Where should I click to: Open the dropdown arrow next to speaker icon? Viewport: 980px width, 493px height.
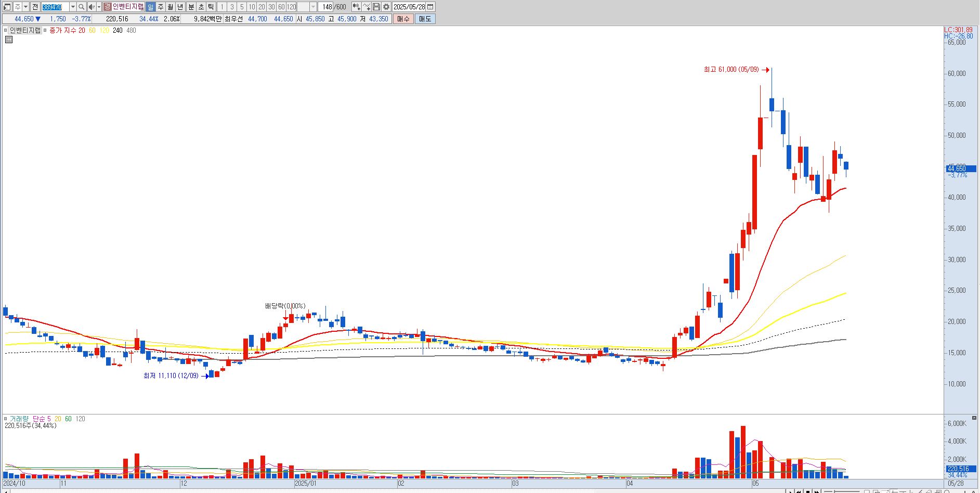(x=99, y=7)
